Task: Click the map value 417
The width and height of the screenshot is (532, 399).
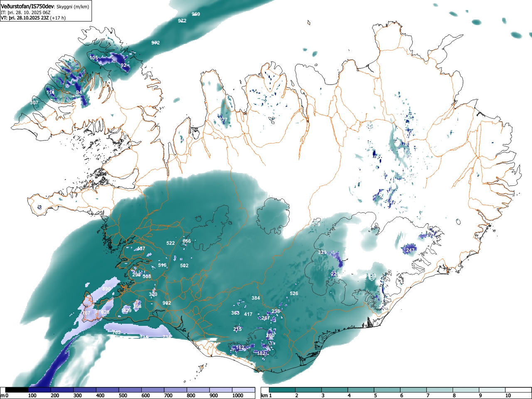Action: point(248,314)
